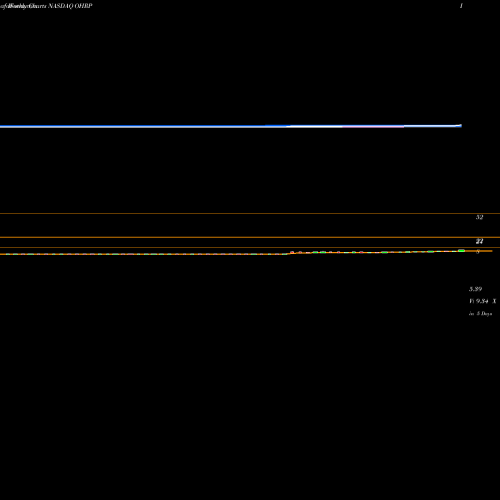Screen dimensions: 500x500
Task: Click the 5.39 price value
Action: 475,289
